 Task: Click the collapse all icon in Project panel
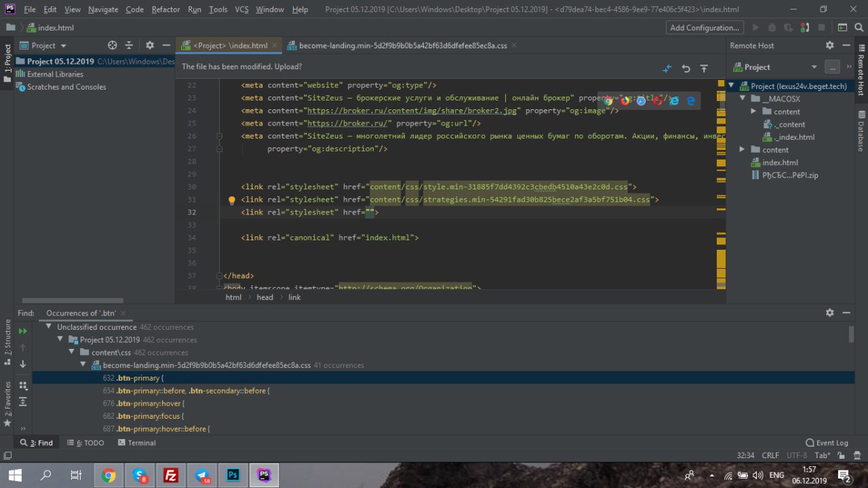tap(129, 45)
